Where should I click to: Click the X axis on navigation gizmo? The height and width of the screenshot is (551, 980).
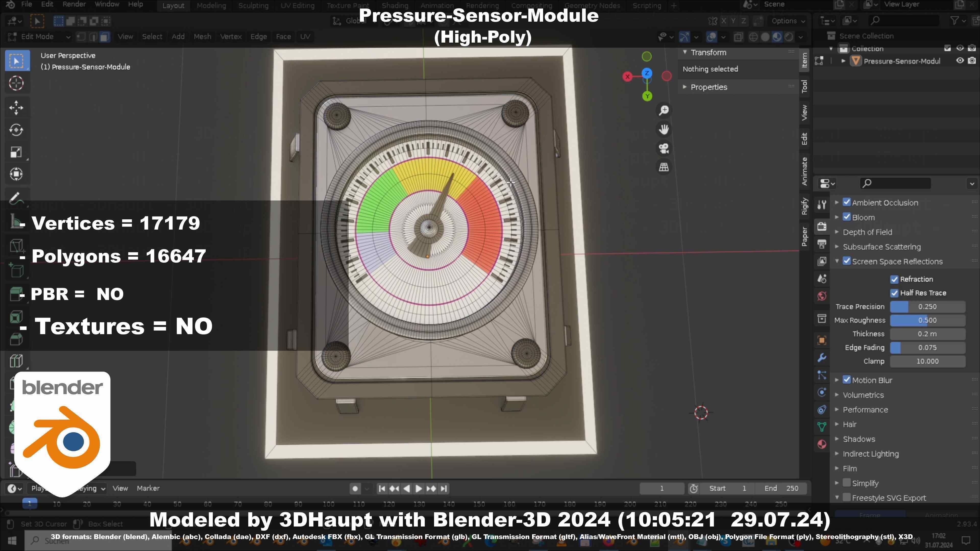(x=627, y=77)
